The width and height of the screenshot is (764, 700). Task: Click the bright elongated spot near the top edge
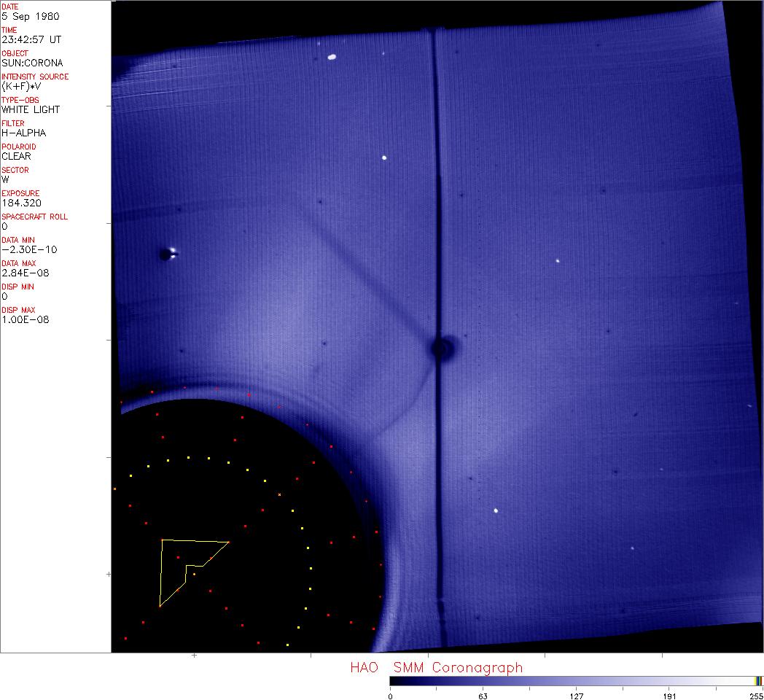click(332, 56)
